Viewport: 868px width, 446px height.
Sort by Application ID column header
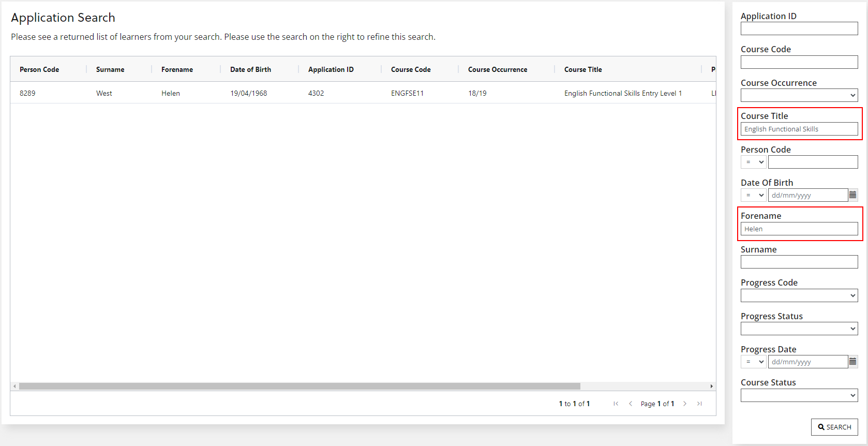click(331, 69)
